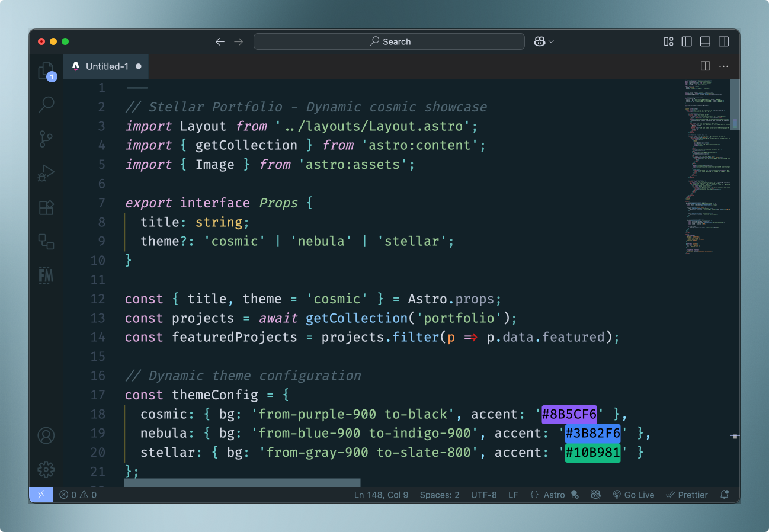Select the Untitled-1 editor tab
Image resolution: width=769 pixels, height=532 pixels.
[x=107, y=66]
